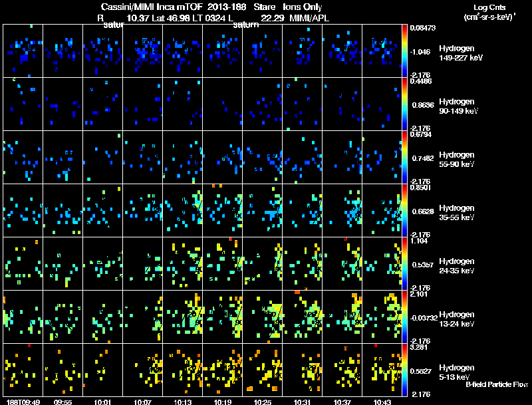Click the Hydrogen 13-24 keV row label
Image resolution: width=532 pixels, height=405 pixels.
(x=457, y=319)
